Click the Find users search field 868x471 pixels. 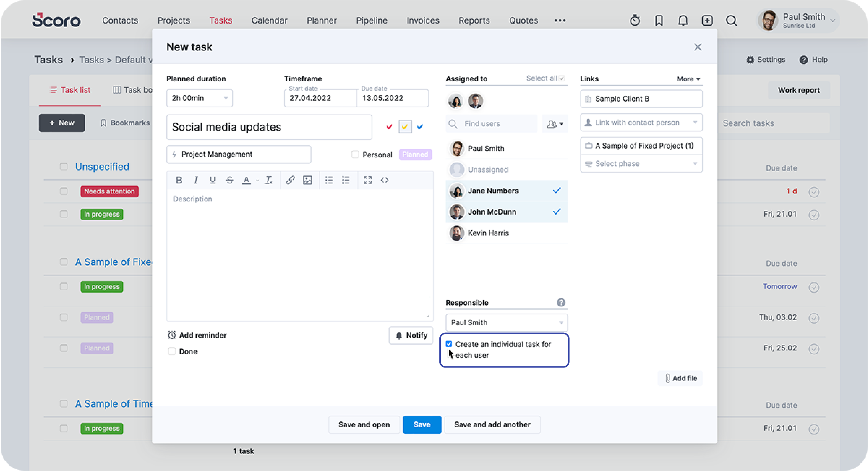pyautogui.click(x=491, y=124)
